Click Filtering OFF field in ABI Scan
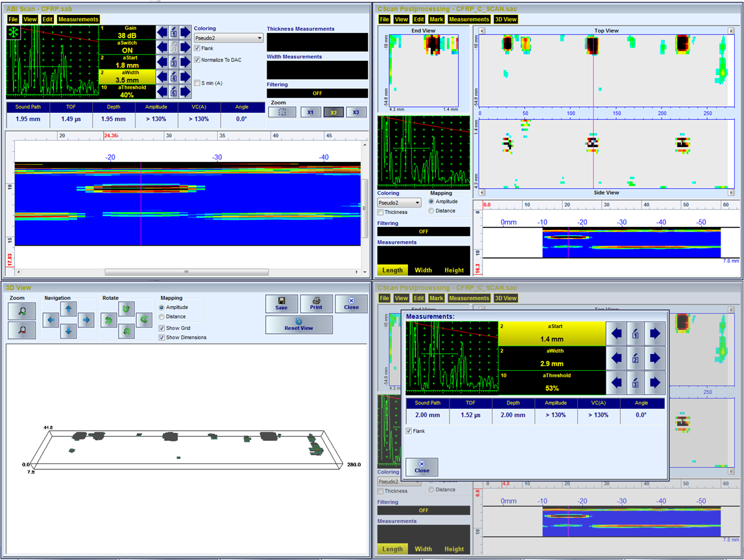The width and height of the screenshot is (744, 560). click(x=317, y=93)
